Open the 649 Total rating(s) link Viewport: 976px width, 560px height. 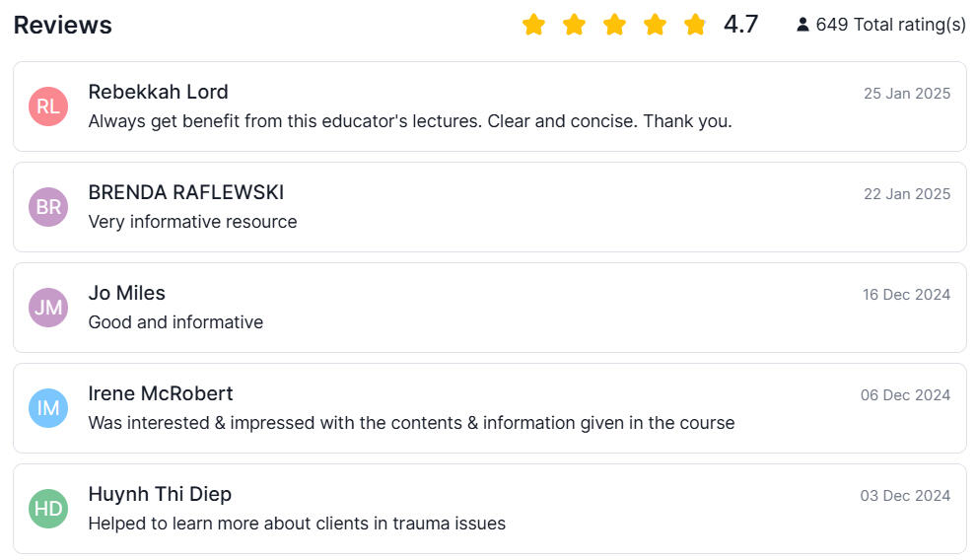tap(890, 25)
